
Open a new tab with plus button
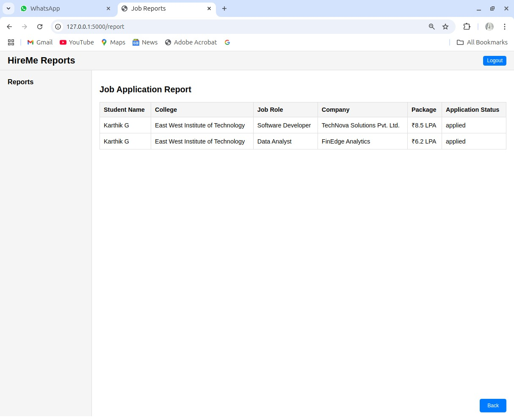point(224,8)
